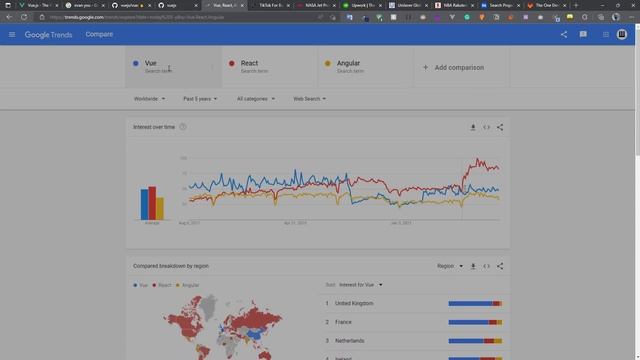Click the Vue legend item above the map
Screen dimensions: 640x360
(140, 285)
